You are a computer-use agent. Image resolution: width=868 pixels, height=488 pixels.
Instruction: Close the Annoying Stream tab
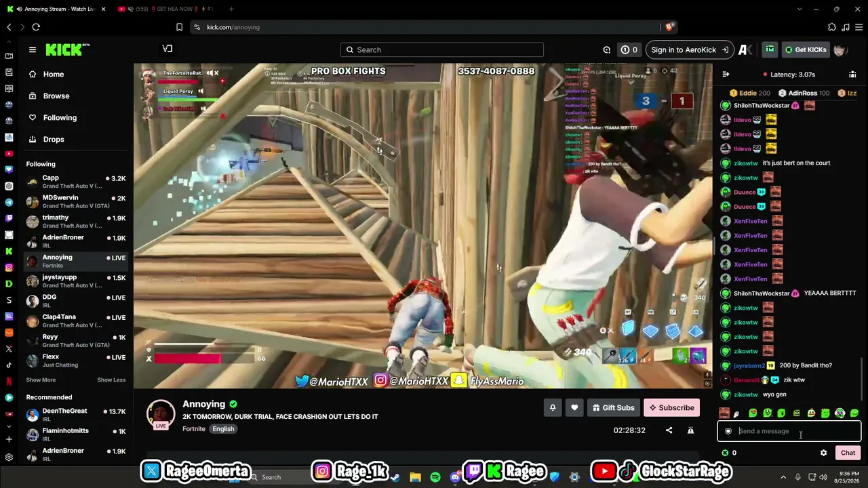click(x=104, y=9)
